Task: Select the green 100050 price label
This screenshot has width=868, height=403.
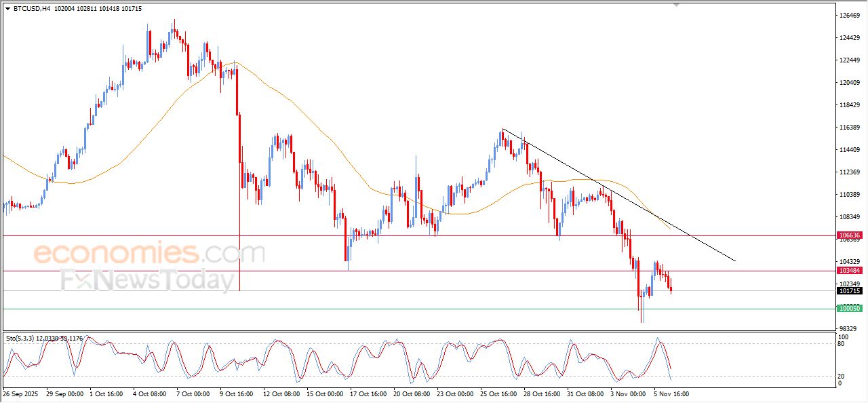Action: (x=850, y=309)
